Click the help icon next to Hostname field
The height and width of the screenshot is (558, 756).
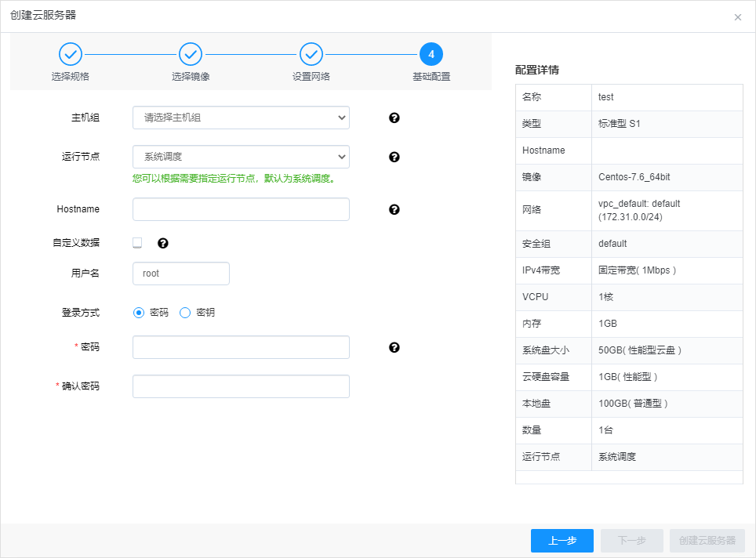pos(394,209)
